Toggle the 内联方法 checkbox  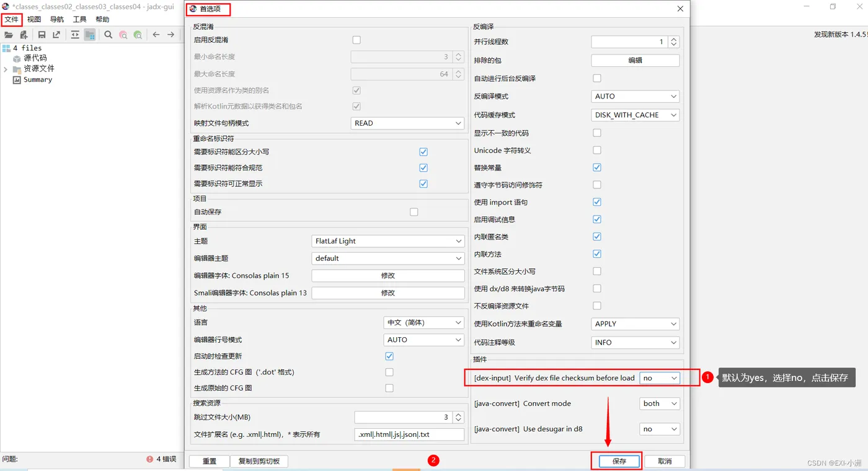(x=597, y=254)
